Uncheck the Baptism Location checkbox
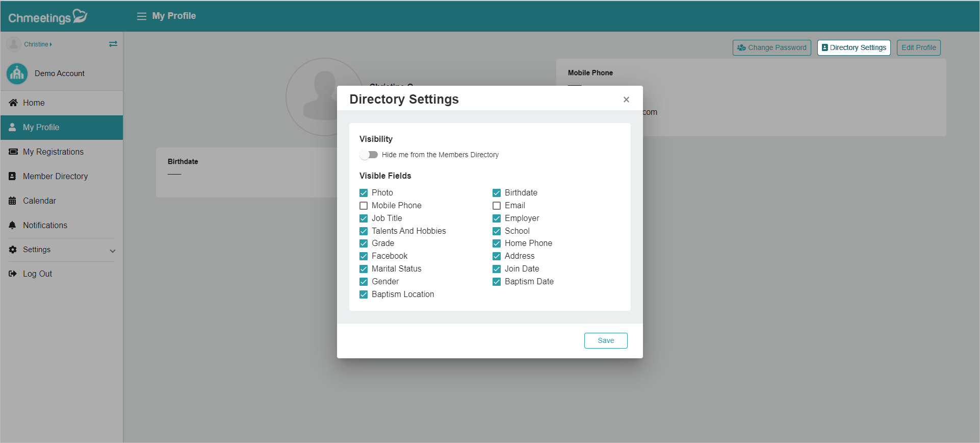This screenshot has height=443, width=980. [x=364, y=294]
